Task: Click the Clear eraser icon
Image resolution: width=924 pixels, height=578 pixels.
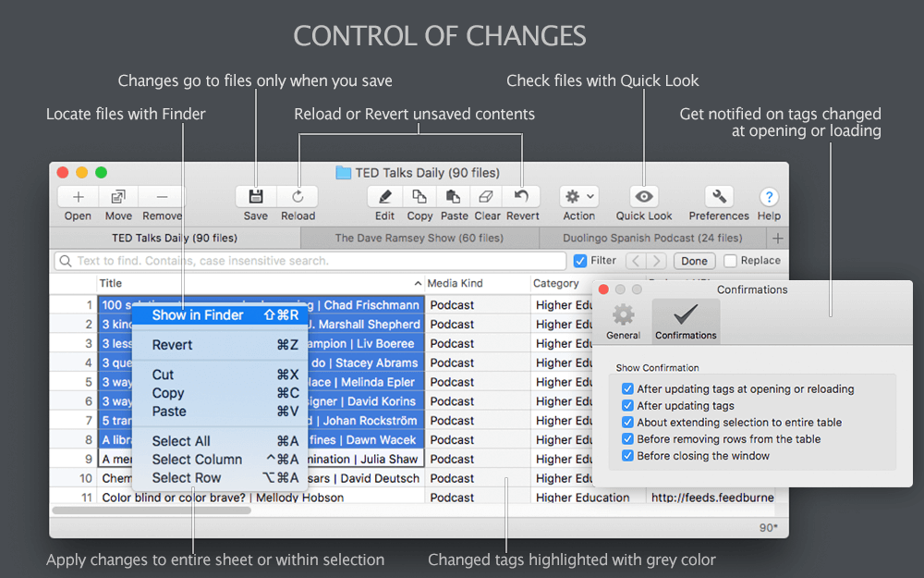Action: coord(487,196)
